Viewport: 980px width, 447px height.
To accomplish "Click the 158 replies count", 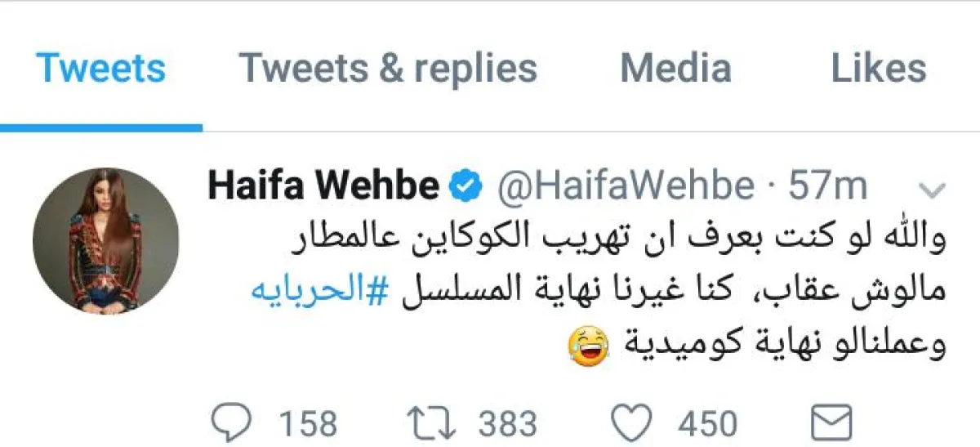I will [309, 425].
